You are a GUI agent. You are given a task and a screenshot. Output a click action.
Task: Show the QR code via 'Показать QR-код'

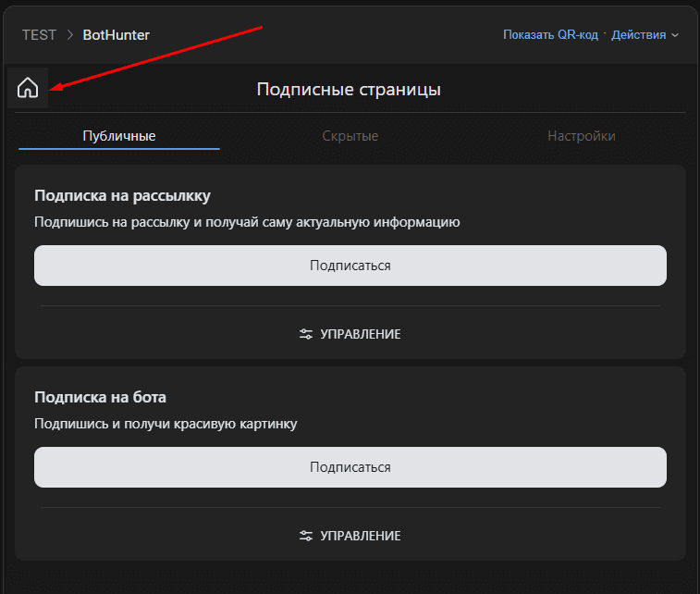point(550,35)
